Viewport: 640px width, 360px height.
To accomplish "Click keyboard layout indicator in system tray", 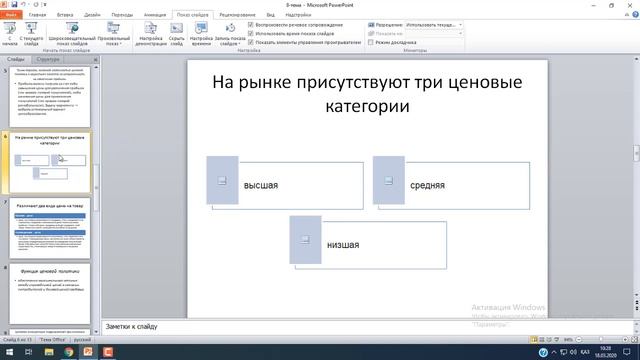I will point(585,352).
